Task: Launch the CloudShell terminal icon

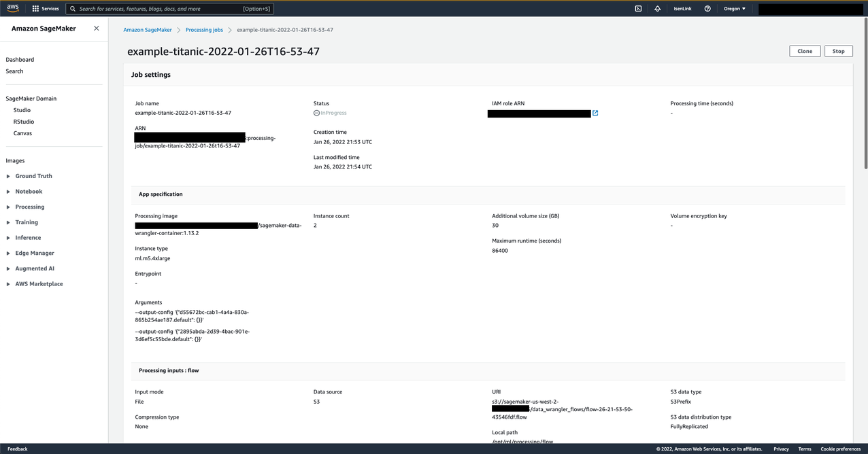Action: coord(638,9)
